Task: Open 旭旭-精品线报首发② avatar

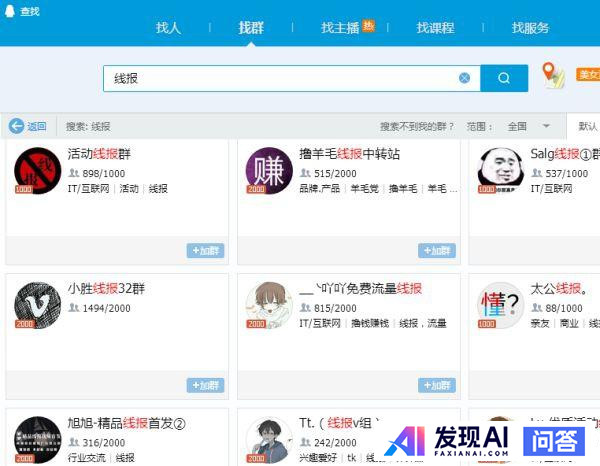Action: tap(38, 440)
